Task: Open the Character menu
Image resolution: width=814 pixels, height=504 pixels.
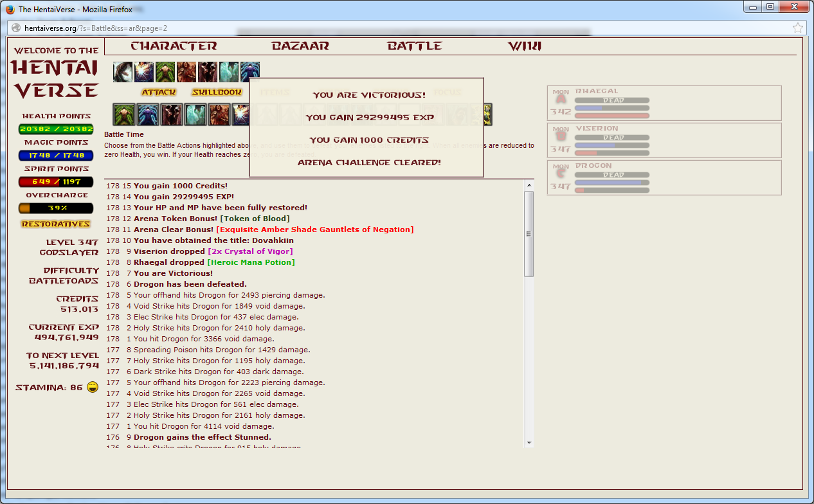Action: tap(174, 46)
